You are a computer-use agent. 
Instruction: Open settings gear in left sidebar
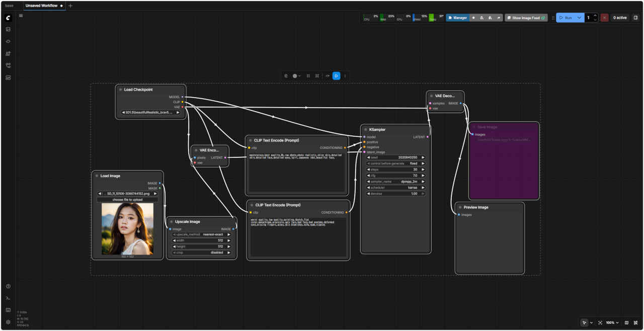click(x=8, y=322)
